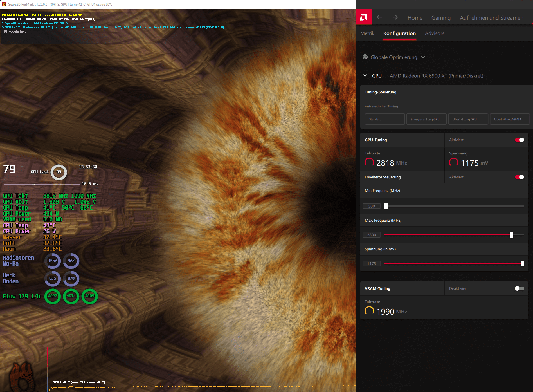This screenshot has height=392, width=533.
Task: Click the Max. Frequenz slider handle
Action: [511, 235]
